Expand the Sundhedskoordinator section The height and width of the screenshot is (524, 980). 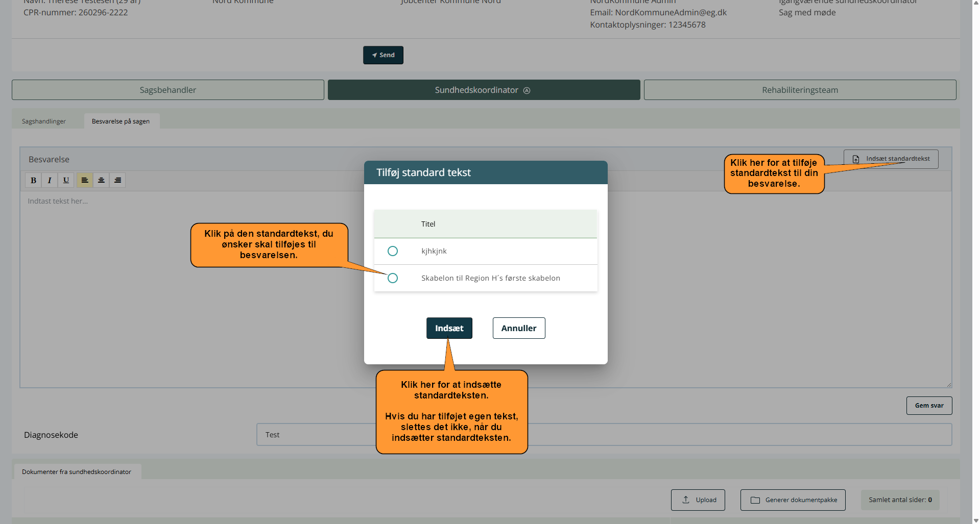[483, 90]
